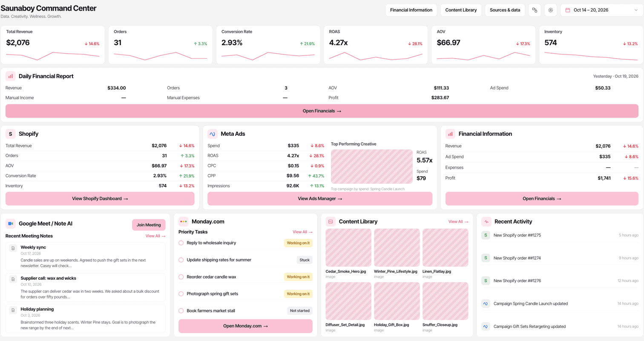Click View All next to Priority Tasks
This screenshot has height=341, width=644.
coord(302,232)
